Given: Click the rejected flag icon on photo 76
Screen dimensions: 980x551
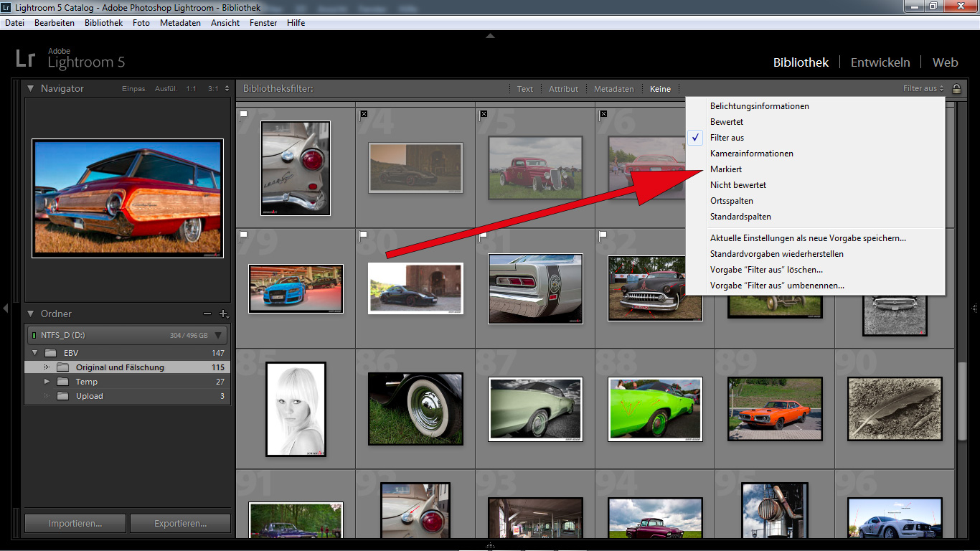Looking at the screenshot, I should 603,113.
